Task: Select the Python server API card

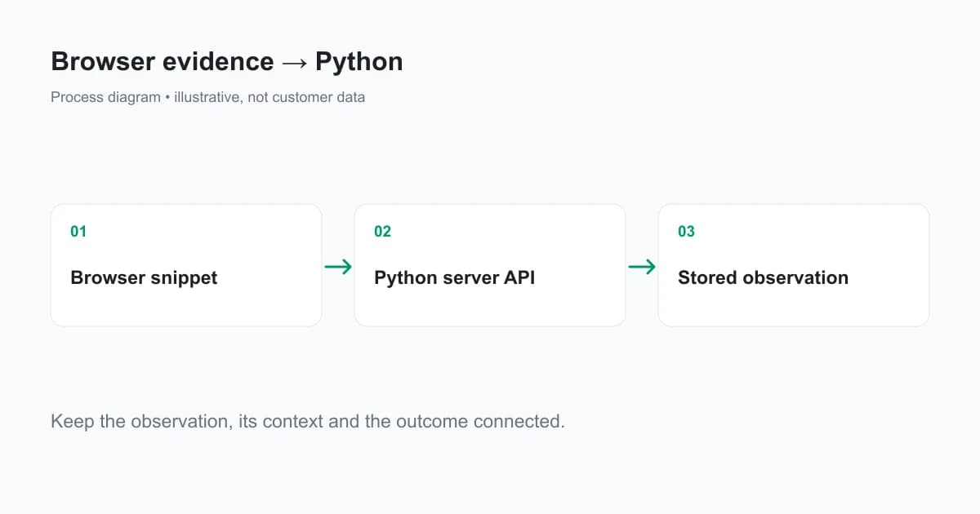Action: click(x=490, y=265)
